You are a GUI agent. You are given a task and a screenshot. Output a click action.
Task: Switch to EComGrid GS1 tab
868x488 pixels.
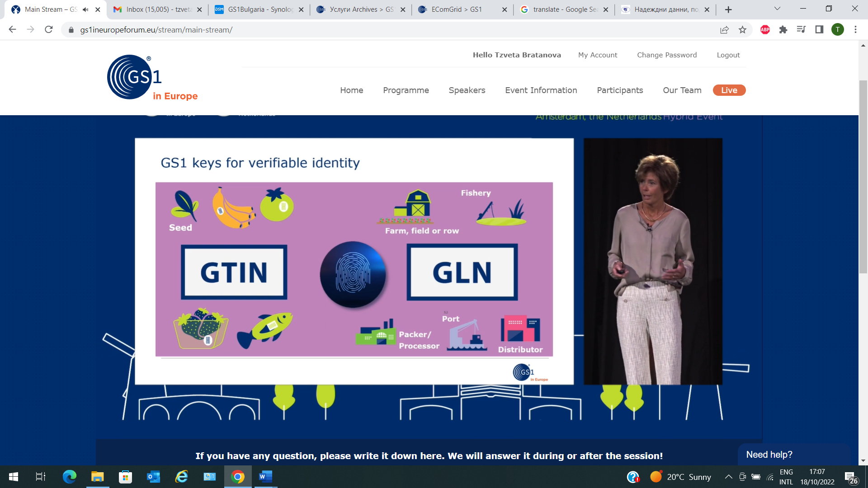(463, 9)
